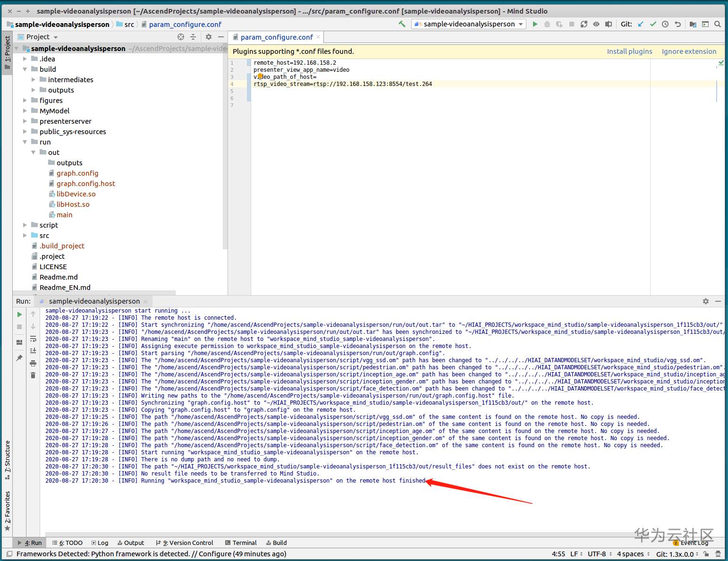Open the UTF-8 encoding selector
Image resolution: width=728 pixels, height=561 pixels.
tap(600, 554)
